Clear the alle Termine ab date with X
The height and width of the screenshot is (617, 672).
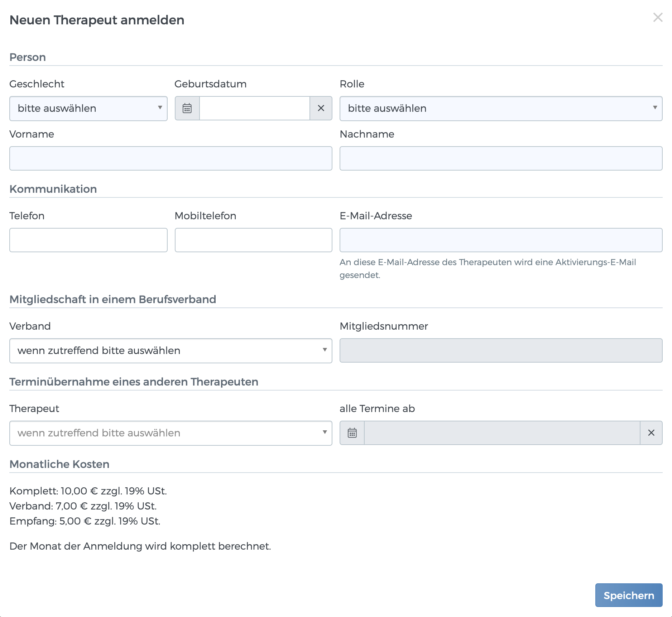pos(651,433)
